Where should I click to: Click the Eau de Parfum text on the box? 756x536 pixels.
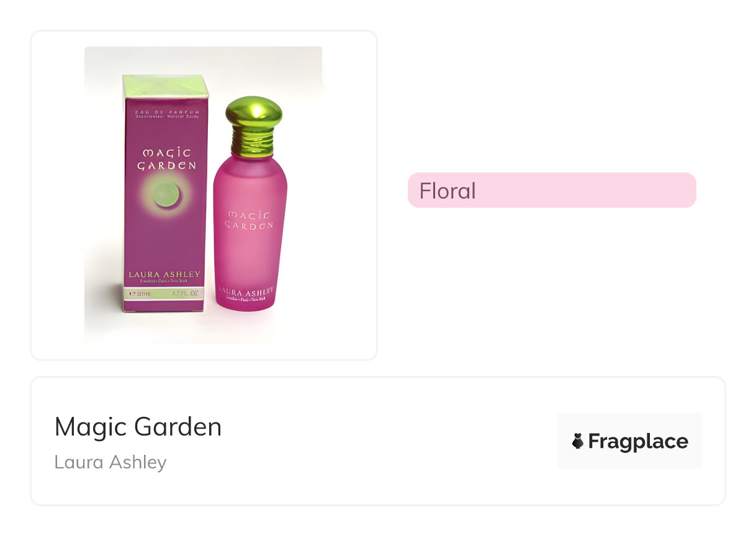pos(167,112)
